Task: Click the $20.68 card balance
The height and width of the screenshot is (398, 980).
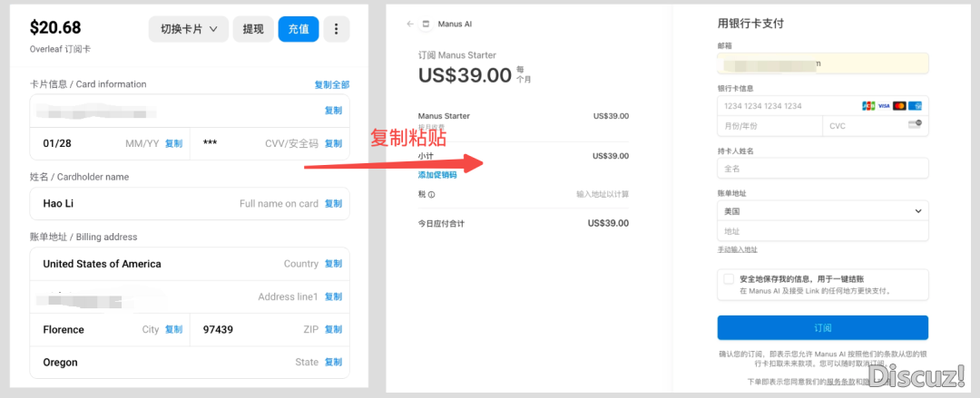Action: click(55, 27)
